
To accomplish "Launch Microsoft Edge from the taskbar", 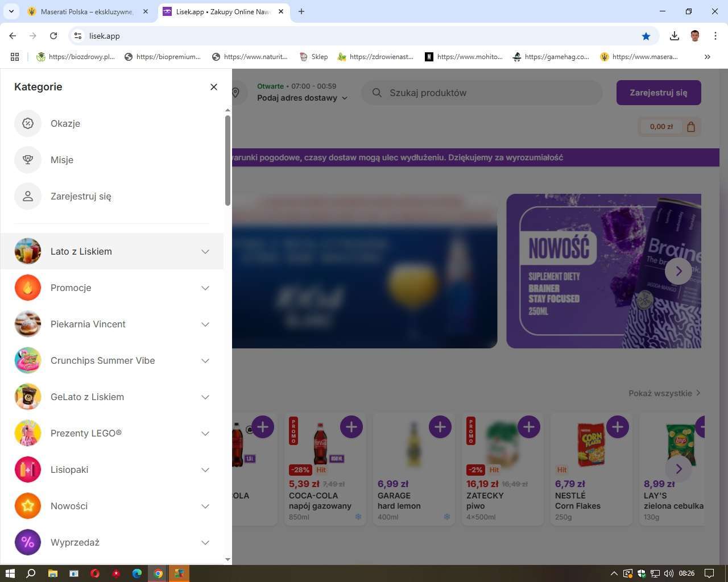I will click(x=137, y=573).
